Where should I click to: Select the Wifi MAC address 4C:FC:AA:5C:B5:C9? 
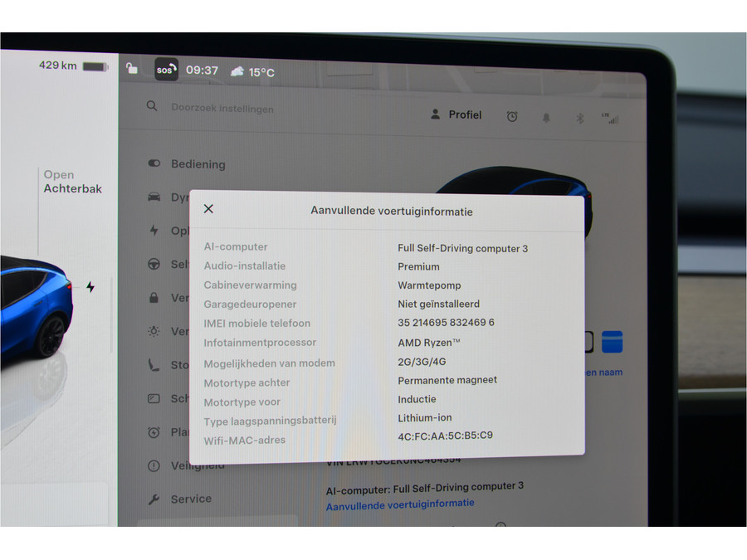(x=446, y=436)
